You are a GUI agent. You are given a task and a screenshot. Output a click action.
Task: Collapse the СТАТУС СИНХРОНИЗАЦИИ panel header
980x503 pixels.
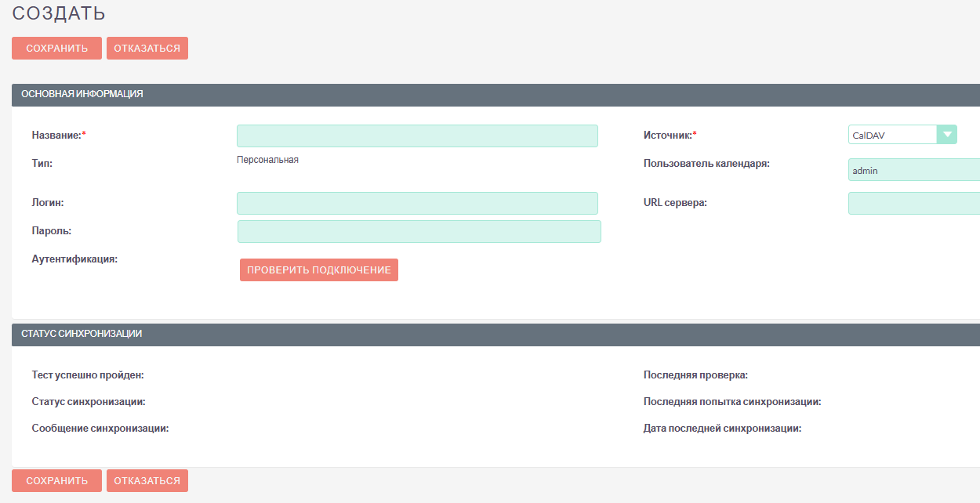click(x=82, y=334)
